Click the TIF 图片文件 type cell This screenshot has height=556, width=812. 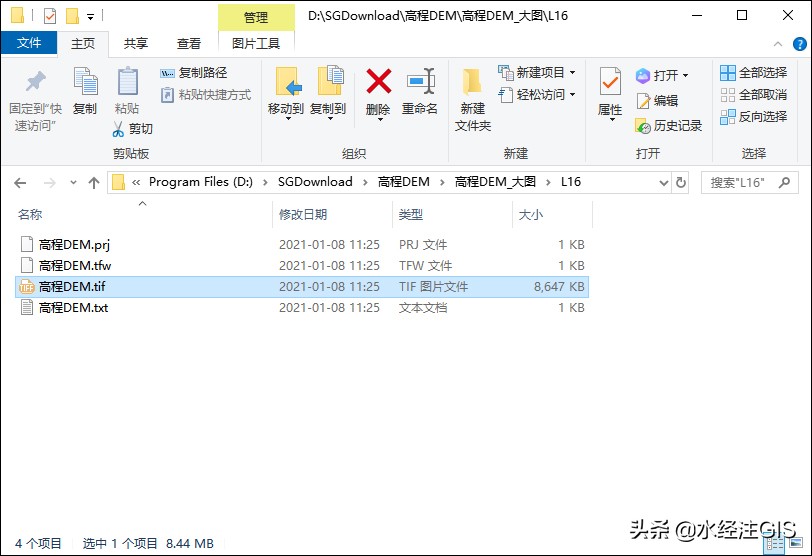pos(433,286)
